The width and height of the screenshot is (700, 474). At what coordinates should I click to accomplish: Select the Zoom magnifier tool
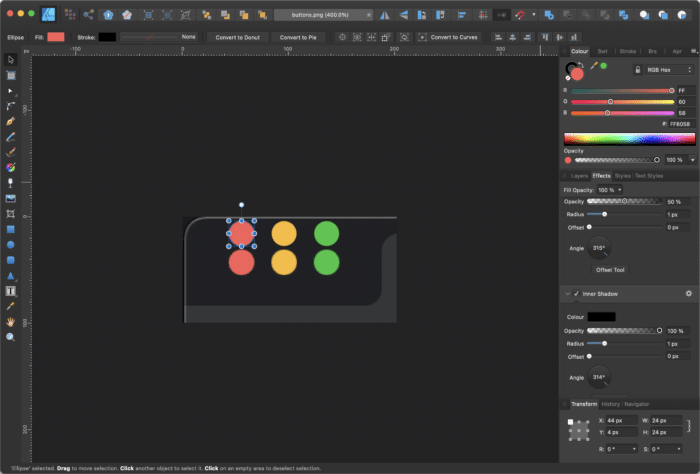[11, 337]
